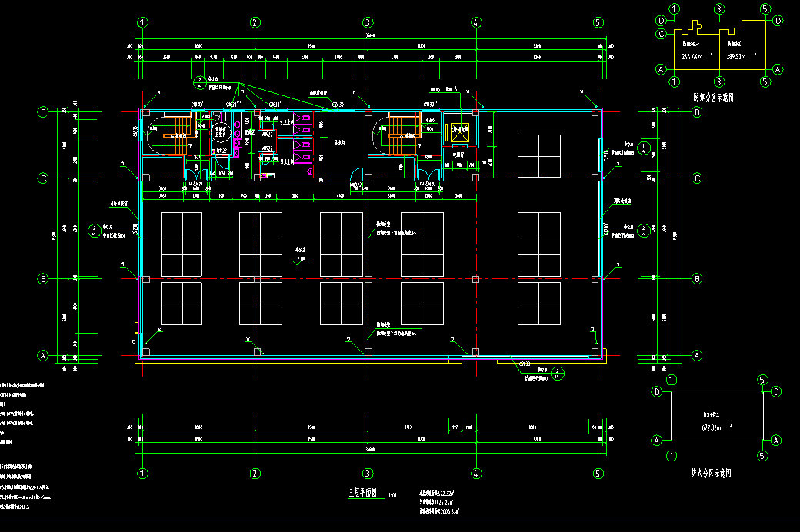The height and width of the screenshot is (532, 800).
Task: Select axis bubble 3 above the main plan
Action: 368,22
